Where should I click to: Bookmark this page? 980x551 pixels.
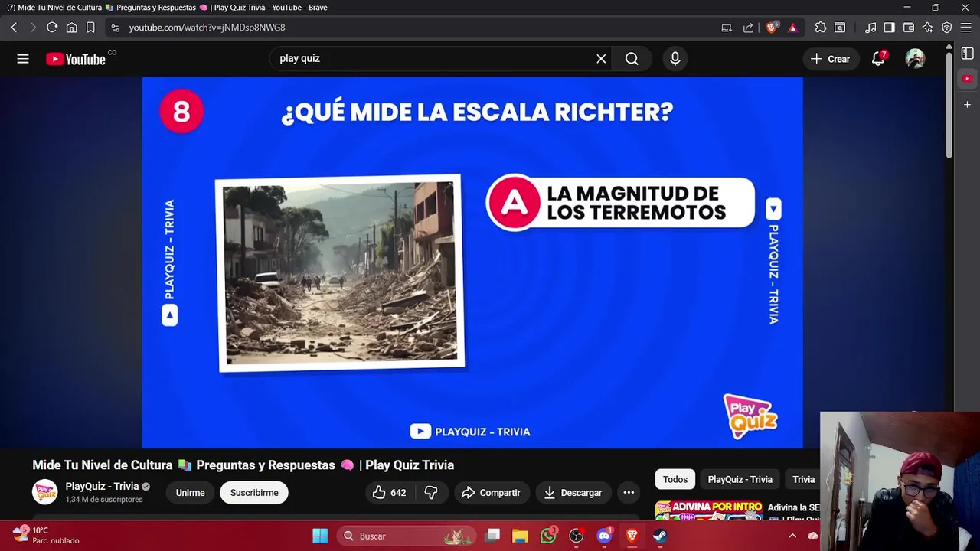tap(90, 28)
